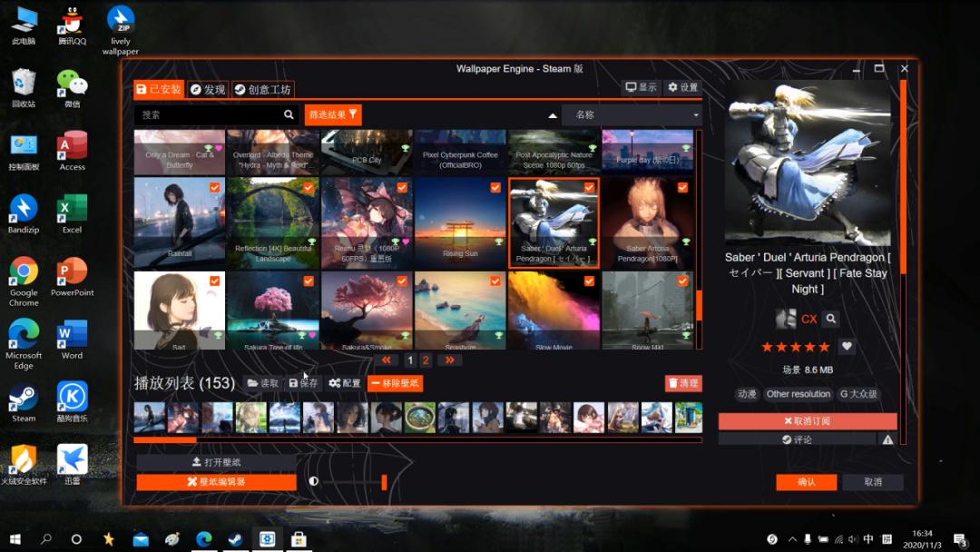Search author's wallpapers via magnifier icon

click(x=830, y=319)
